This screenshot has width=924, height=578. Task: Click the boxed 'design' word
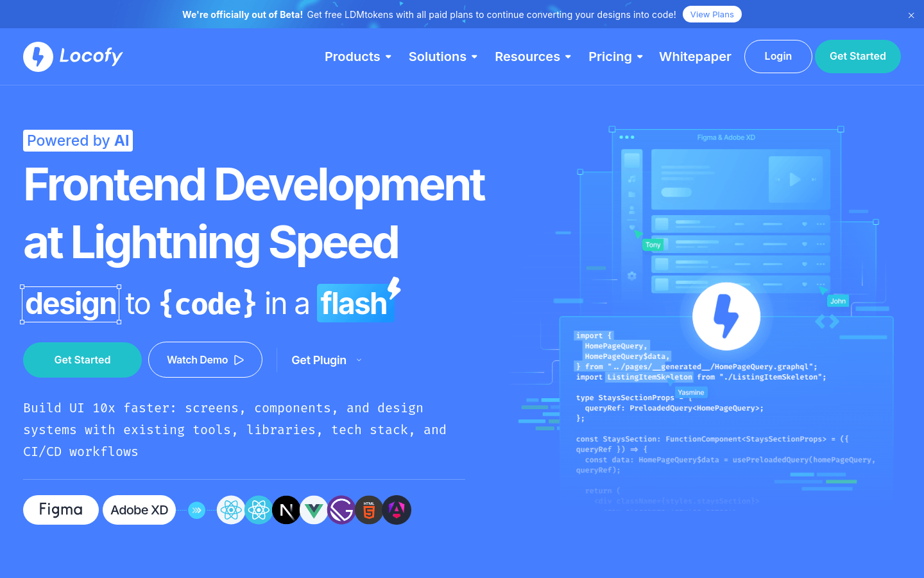click(71, 304)
